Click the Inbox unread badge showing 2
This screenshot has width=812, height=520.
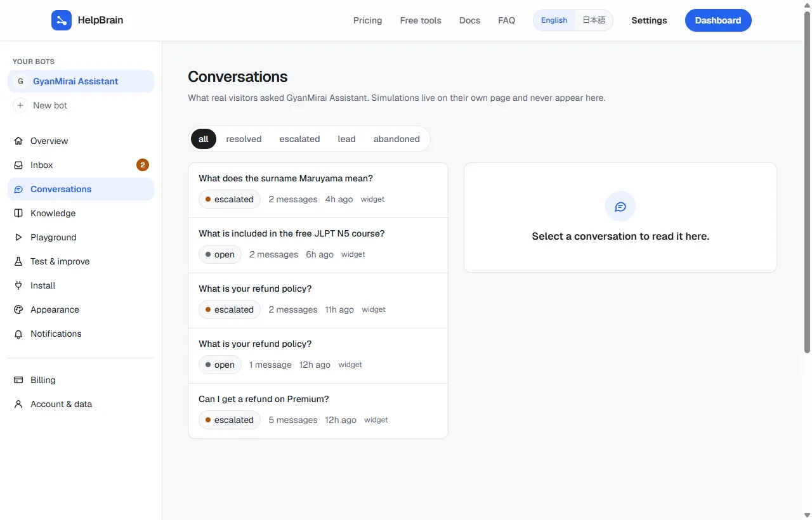tap(143, 165)
